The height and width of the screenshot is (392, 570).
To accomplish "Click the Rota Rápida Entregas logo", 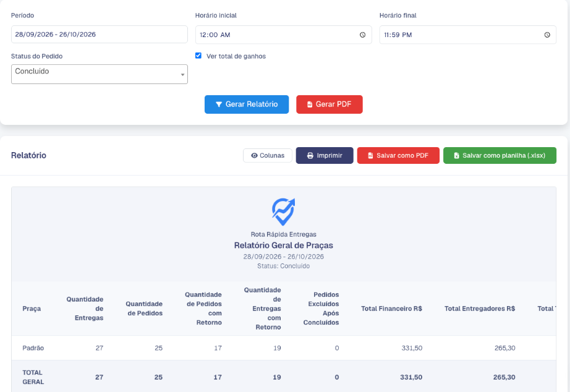I will click(x=284, y=211).
